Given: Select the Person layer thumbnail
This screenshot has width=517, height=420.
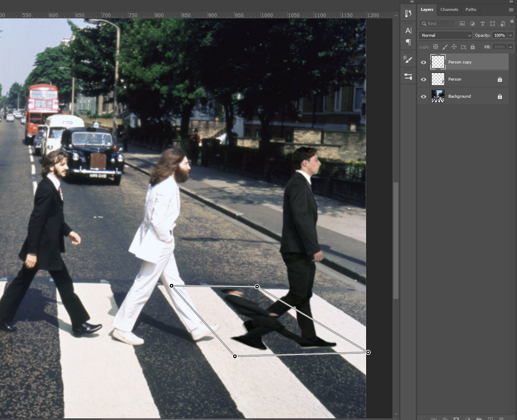Looking at the screenshot, I should pyautogui.click(x=438, y=79).
